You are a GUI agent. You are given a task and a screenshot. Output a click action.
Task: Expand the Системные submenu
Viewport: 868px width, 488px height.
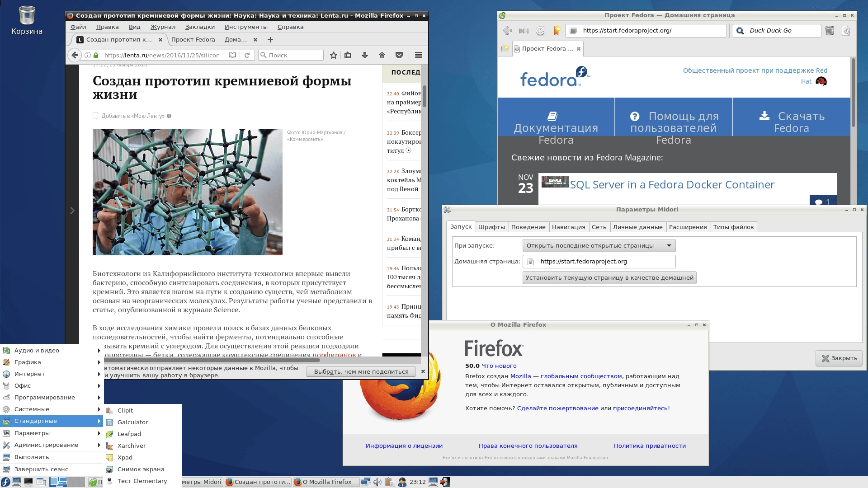52,409
